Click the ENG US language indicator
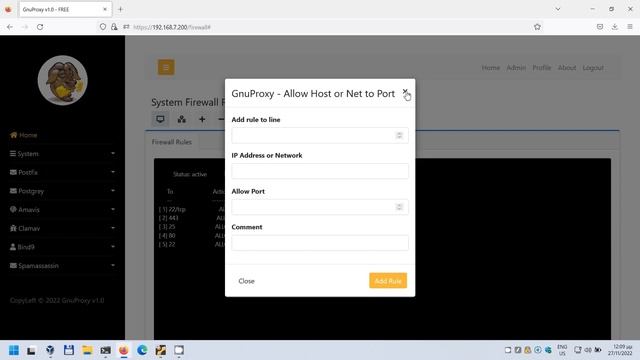Image resolution: width=640 pixels, height=360 pixels. 562,350
